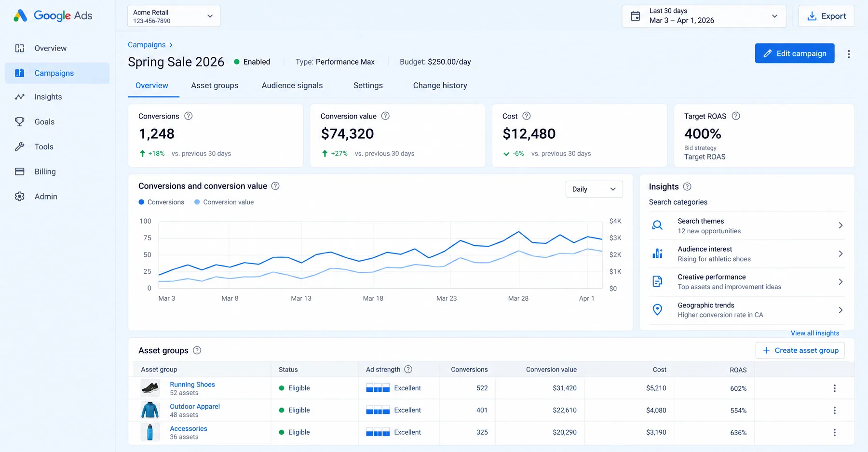Open the Accessories asset group link
This screenshot has height=452, width=868.
[189, 429]
